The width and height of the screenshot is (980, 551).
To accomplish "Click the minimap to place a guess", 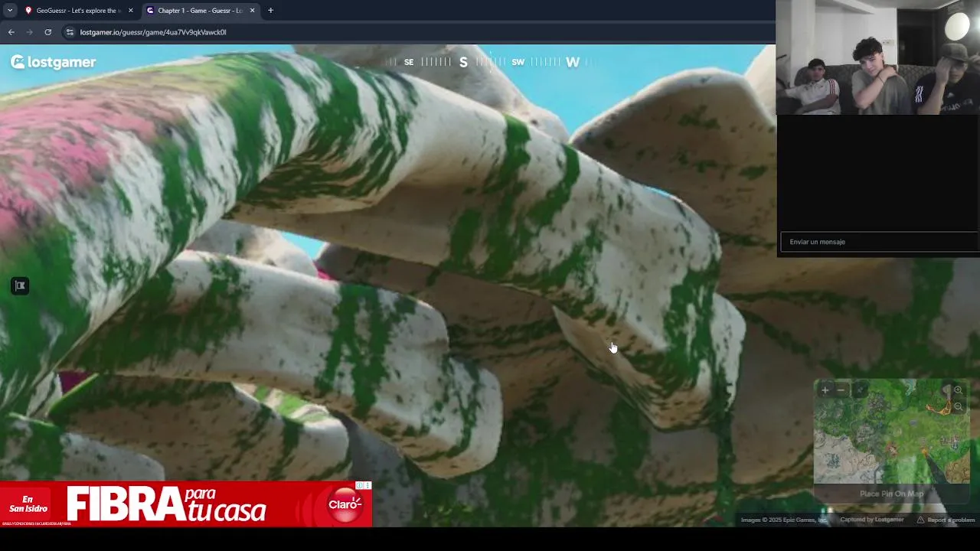I will pyautogui.click(x=891, y=432).
